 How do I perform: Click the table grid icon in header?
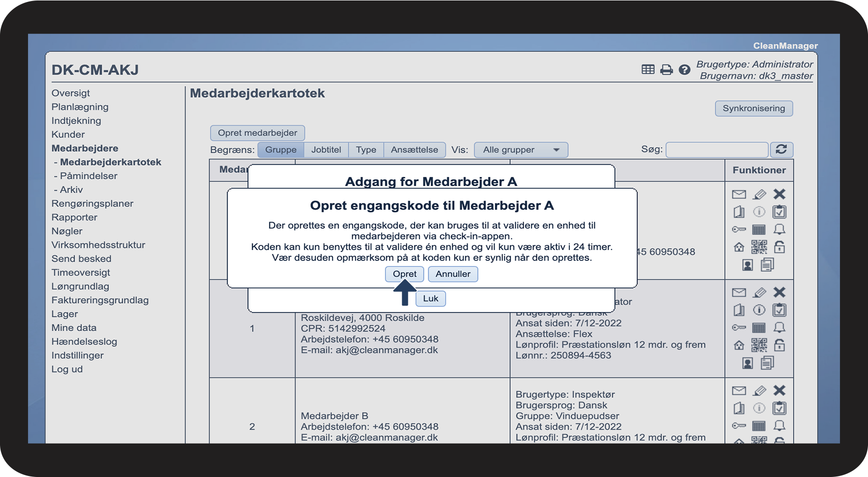648,70
